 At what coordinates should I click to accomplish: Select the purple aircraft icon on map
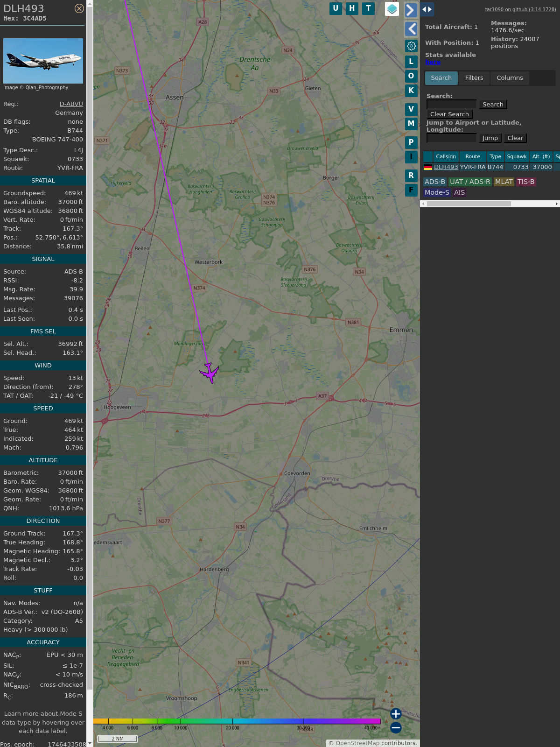click(x=210, y=373)
